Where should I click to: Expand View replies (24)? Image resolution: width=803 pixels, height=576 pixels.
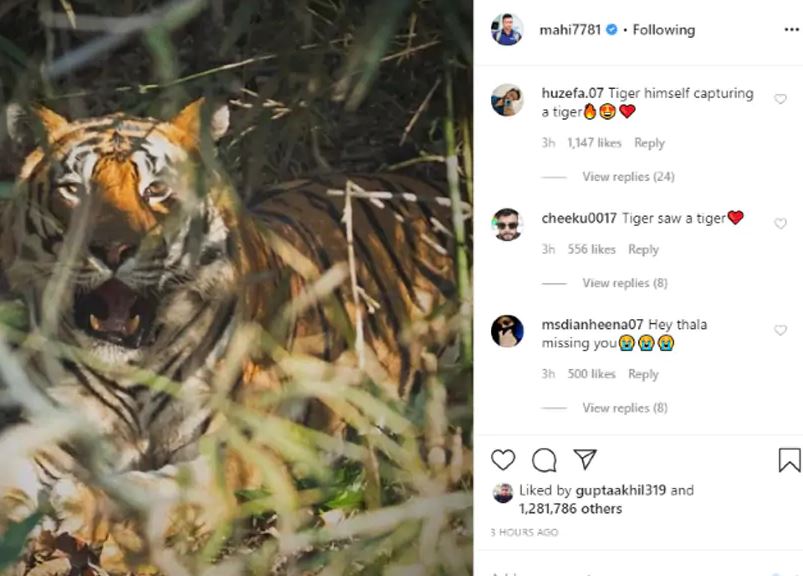[x=628, y=177]
